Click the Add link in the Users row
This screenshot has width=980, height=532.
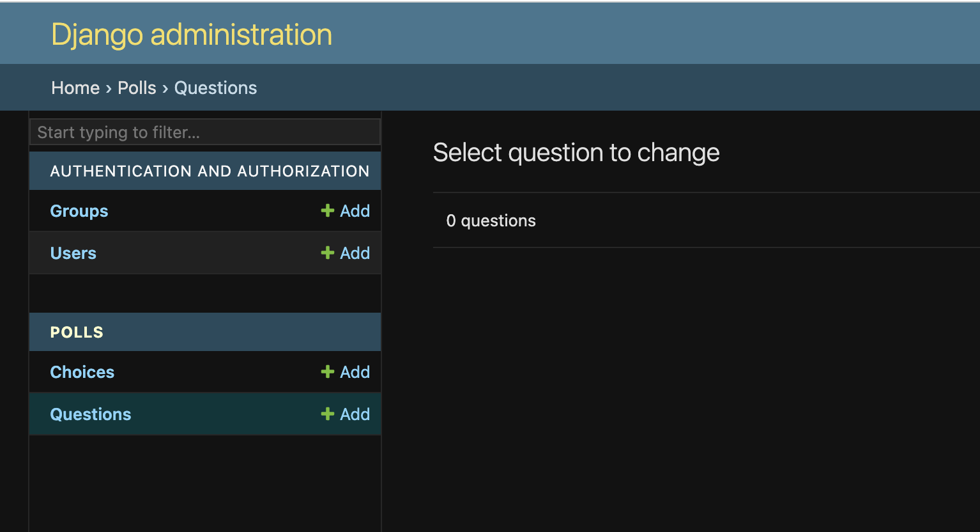point(346,253)
